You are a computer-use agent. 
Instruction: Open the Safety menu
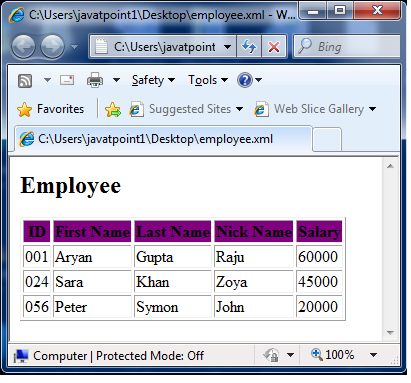tap(153, 80)
